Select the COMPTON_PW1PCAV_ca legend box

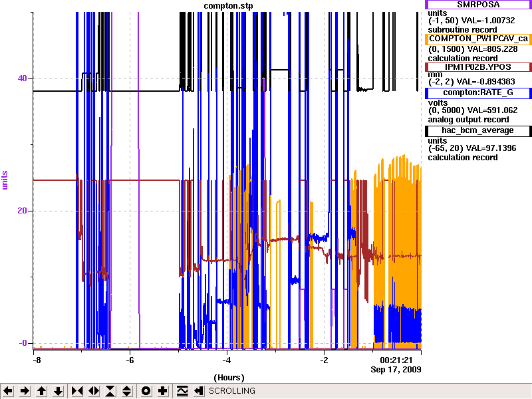pyautogui.click(x=477, y=39)
